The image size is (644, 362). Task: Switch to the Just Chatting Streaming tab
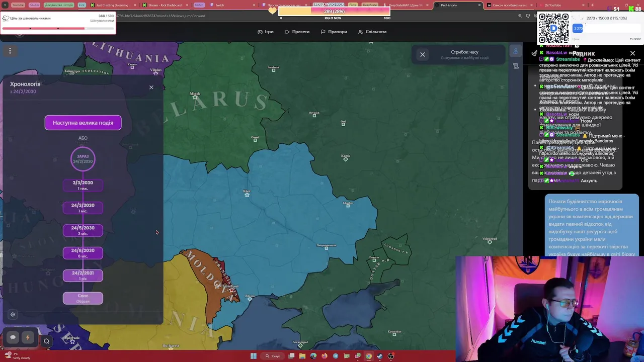click(x=112, y=5)
